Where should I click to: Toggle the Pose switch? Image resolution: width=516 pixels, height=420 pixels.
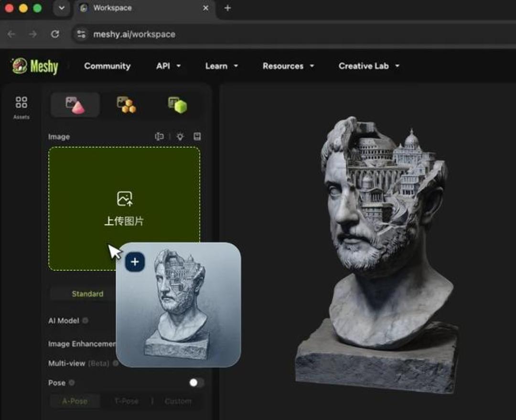coord(196,382)
